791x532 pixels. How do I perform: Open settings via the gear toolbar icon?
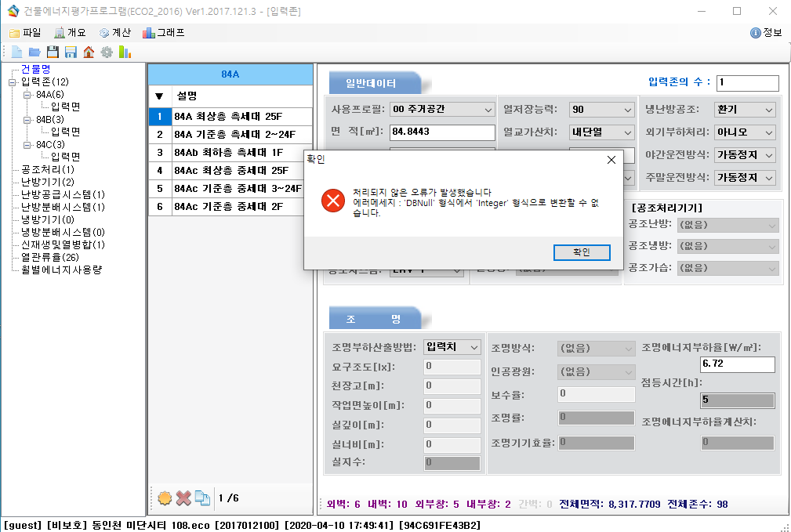(x=107, y=52)
